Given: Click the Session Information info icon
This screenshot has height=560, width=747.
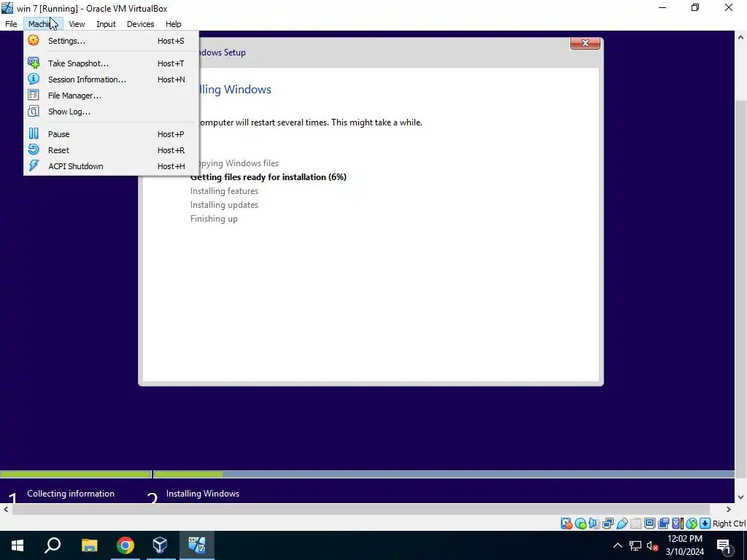Looking at the screenshot, I should [34, 79].
